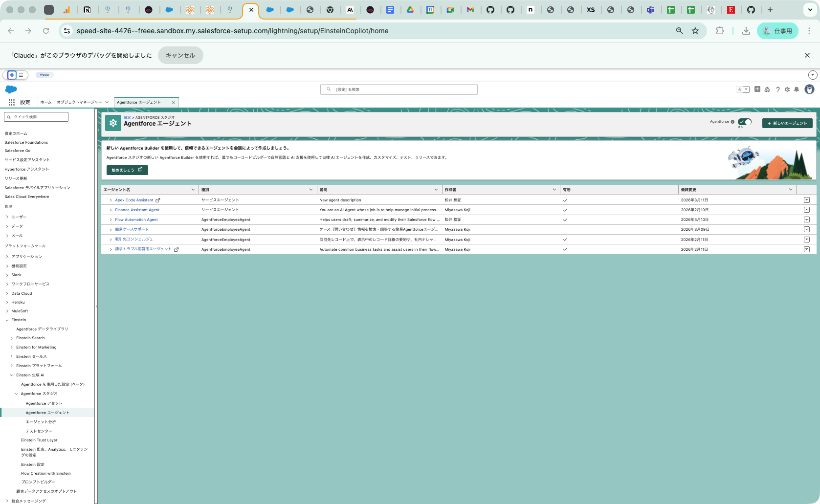Dismiss the Claude debugging notification bar
Viewport: 820px width, 504px height.
(x=807, y=55)
